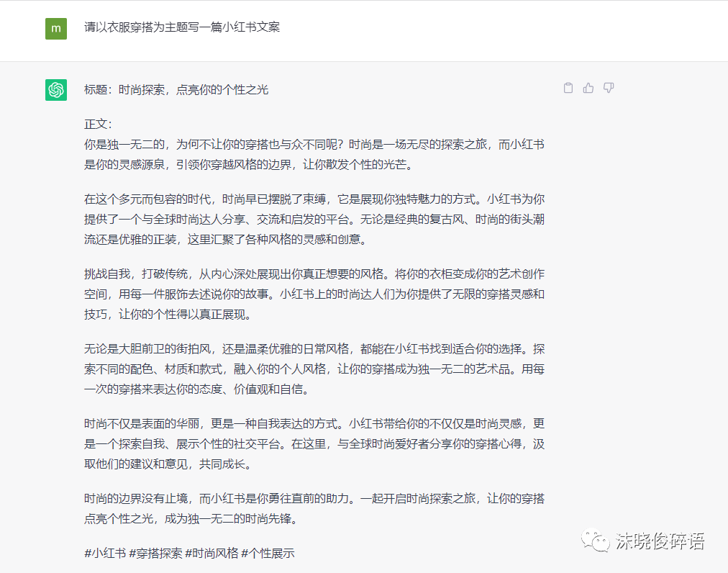Click the #时尚风格 hashtag
The image size is (728, 573).
click(211, 553)
